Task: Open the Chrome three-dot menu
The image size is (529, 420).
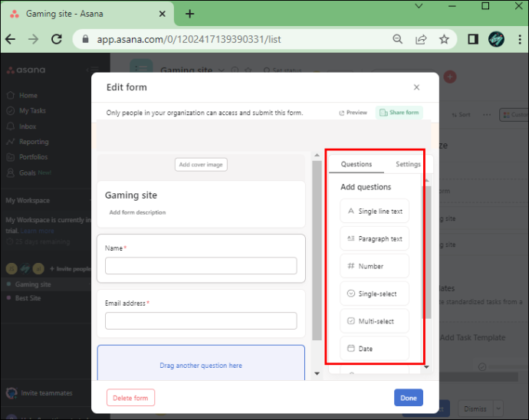Action: pos(520,39)
